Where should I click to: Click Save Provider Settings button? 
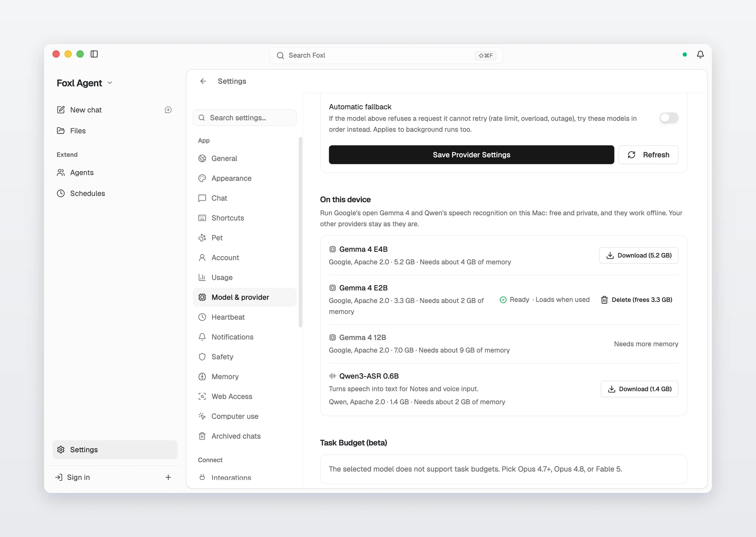tap(471, 155)
